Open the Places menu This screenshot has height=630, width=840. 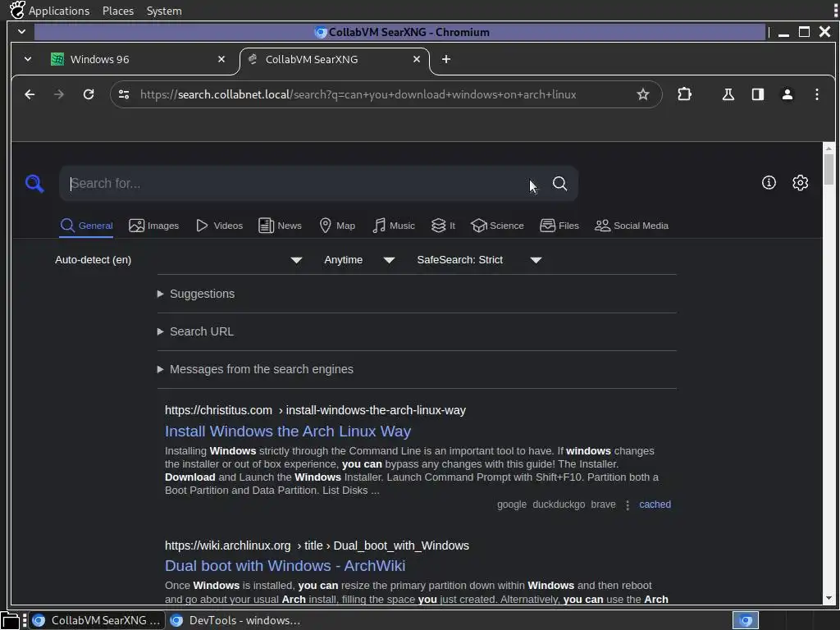[x=118, y=11]
